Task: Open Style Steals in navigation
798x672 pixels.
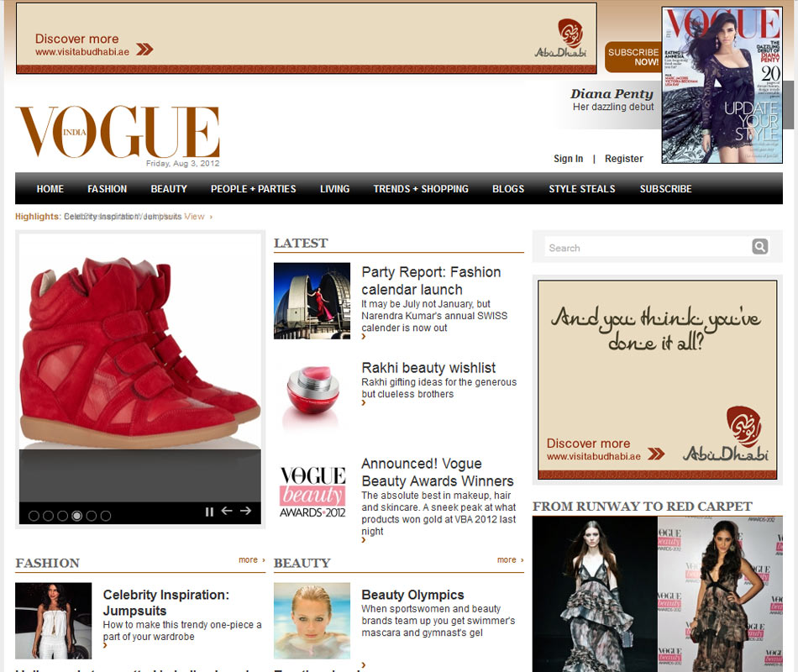Action: coord(582,189)
